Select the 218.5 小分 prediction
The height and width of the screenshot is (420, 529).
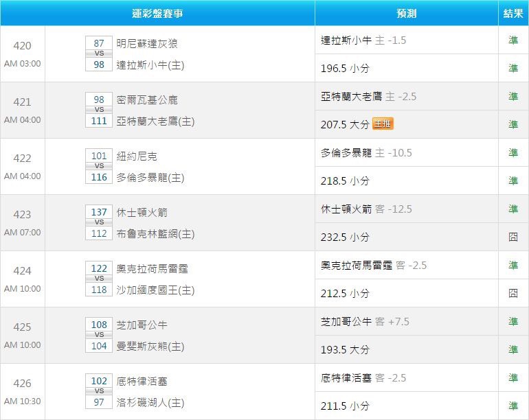pyautogui.click(x=345, y=180)
